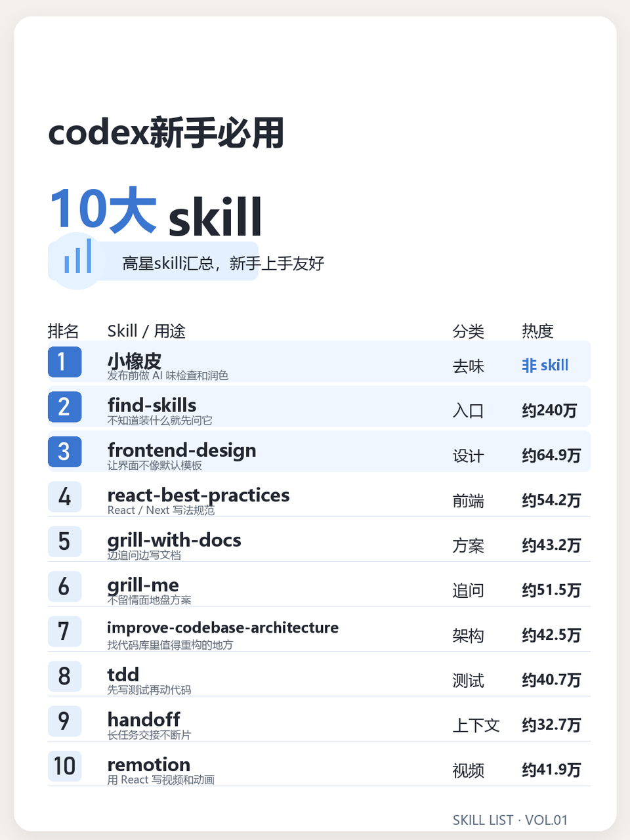Click the skill name 'grill-me'
The height and width of the screenshot is (840, 630).
coord(143,585)
